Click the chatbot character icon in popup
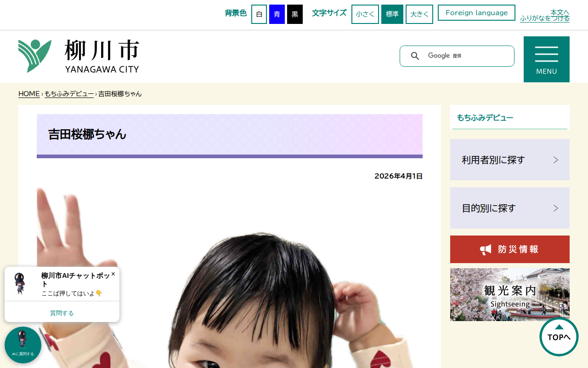The height and width of the screenshot is (368, 588). click(20, 284)
